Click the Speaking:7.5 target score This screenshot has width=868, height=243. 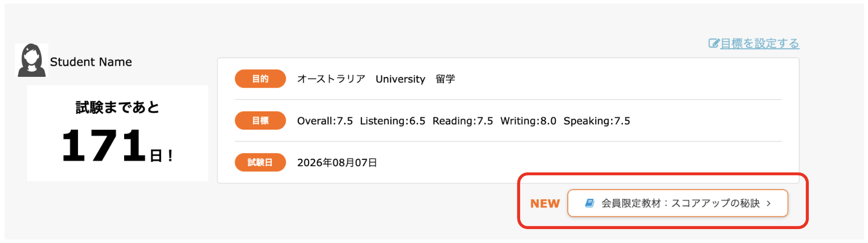click(x=597, y=121)
